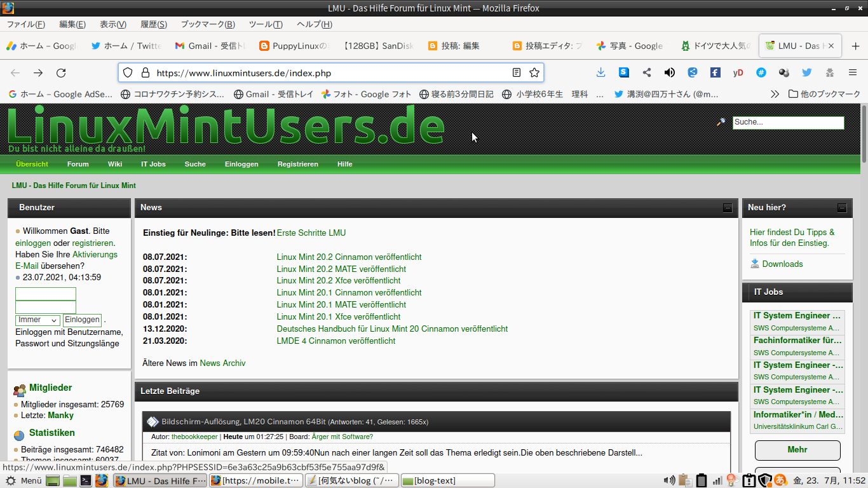The width and height of the screenshot is (868, 488).
Task: Click the Facebook extension icon
Action: click(715, 72)
